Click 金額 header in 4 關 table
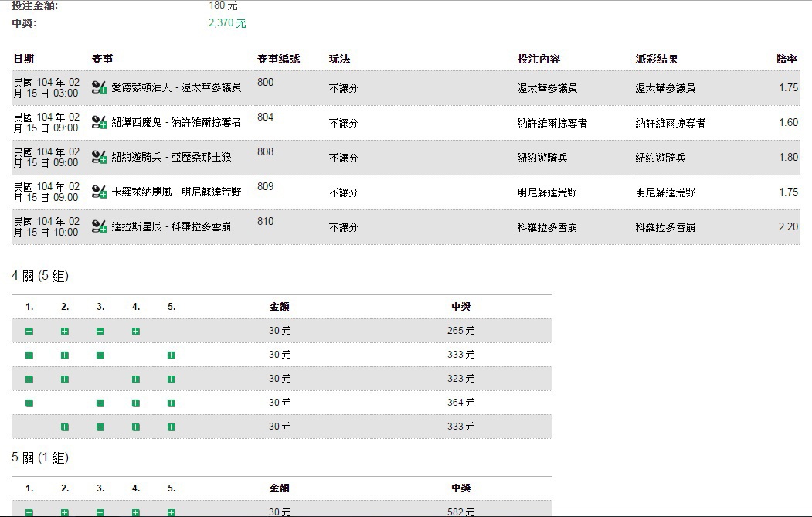 click(x=279, y=307)
